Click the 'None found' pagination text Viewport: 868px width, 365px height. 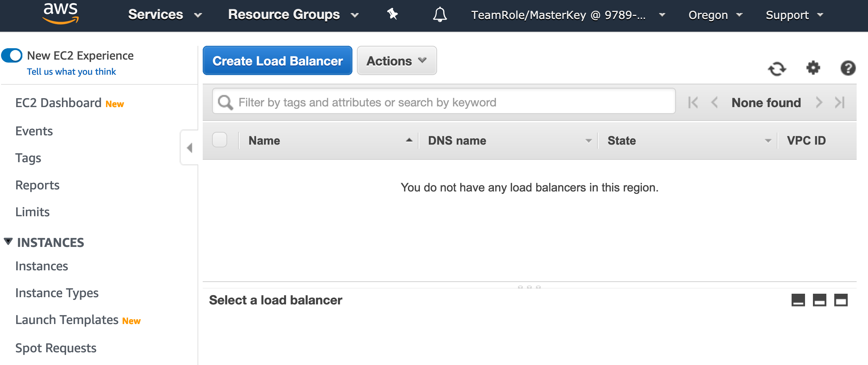[766, 103]
